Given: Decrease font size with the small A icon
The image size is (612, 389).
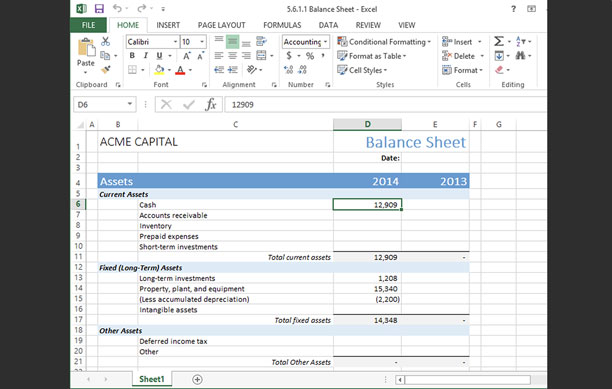Looking at the screenshot, I should pyautogui.click(x=201, y=56).
